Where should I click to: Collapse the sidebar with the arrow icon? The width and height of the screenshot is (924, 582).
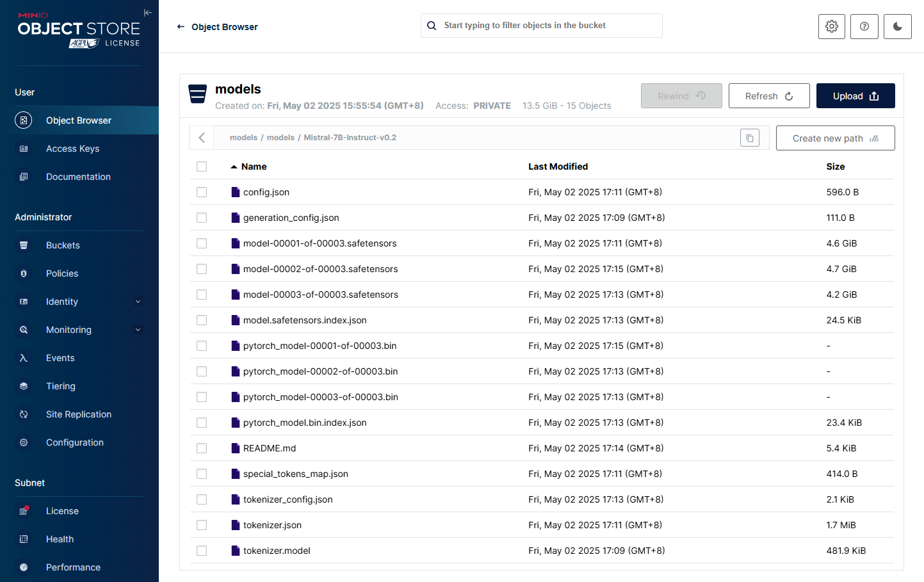pyautogui.click(x=148, y=13)
